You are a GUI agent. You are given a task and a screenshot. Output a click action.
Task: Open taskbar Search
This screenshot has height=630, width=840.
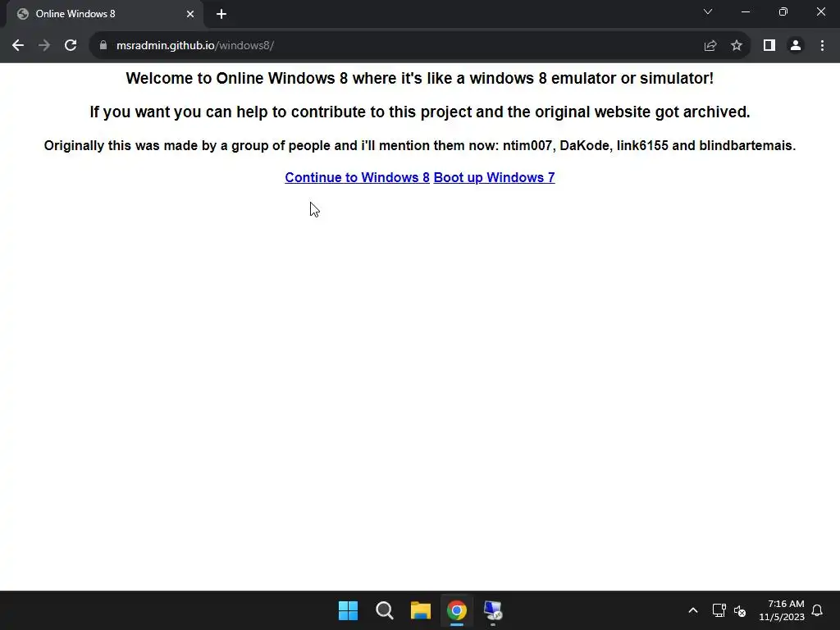385,610
